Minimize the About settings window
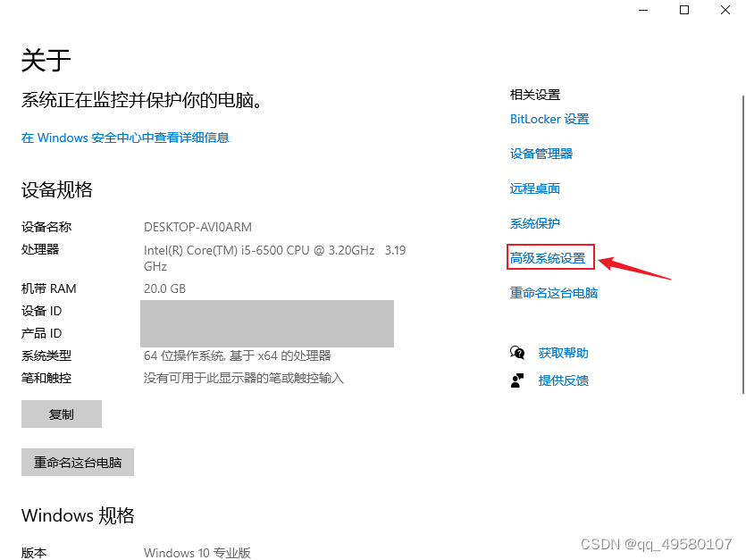This screenshot has height=560, width=746. coord(643,10)
